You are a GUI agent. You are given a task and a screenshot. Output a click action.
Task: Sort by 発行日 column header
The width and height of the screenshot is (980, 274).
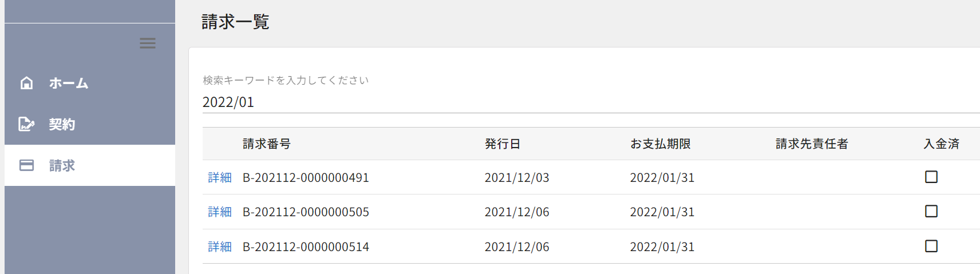502,144
